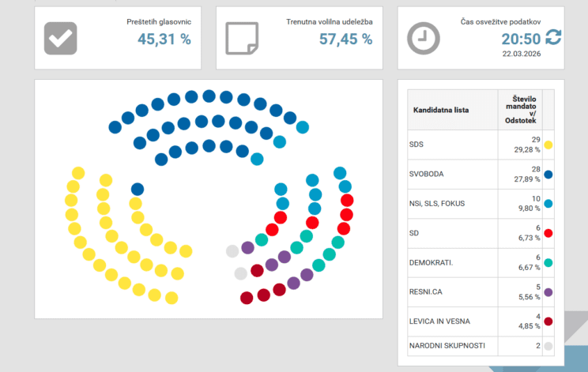Click the dark blue SVOBODA legend dot
Image resolution: width=588 pixels, height=372 pixels.
pos(548,175)
